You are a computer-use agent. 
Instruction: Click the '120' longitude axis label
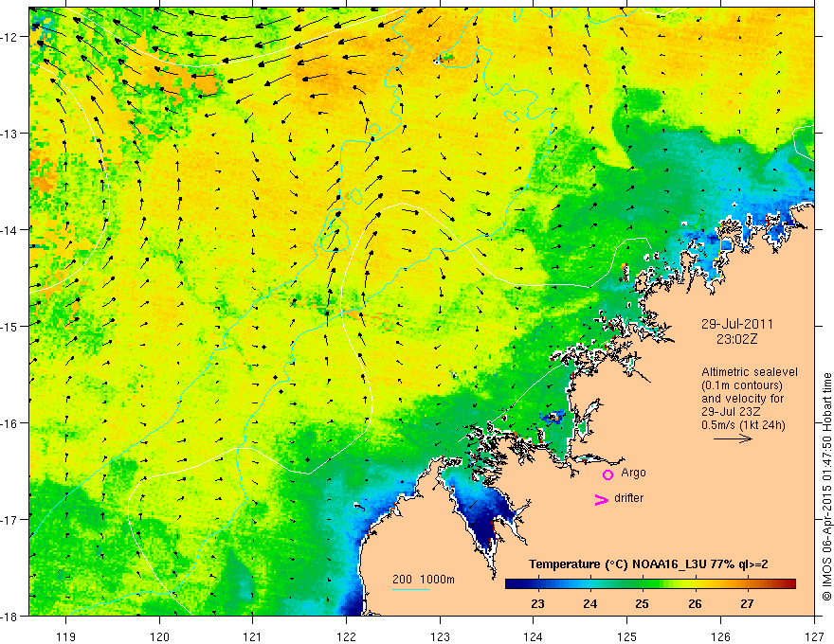pyautogui.click(x=159, y=636)
